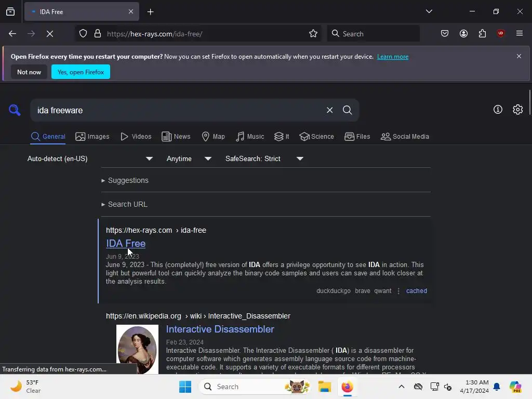Open the Interactive Disassembler result link
The image size is (532, 399).
[x=220, y=329]
